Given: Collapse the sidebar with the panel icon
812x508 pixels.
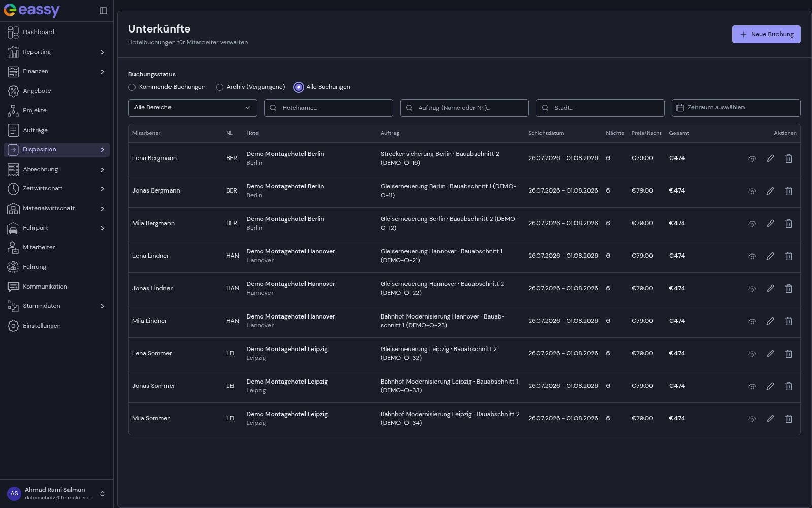Looking at the screenshot, I should tap(104, 11).
